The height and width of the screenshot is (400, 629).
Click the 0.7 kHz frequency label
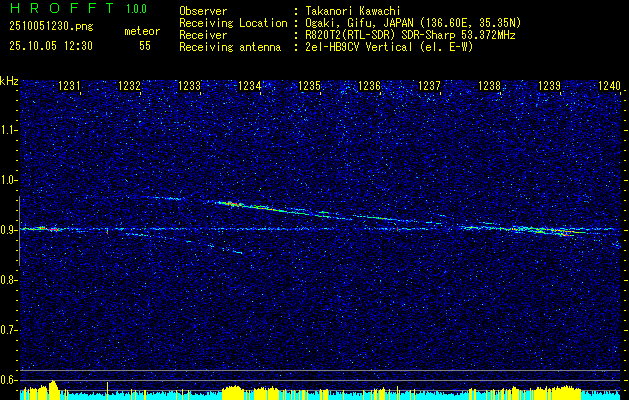click(x=9, y=330)
